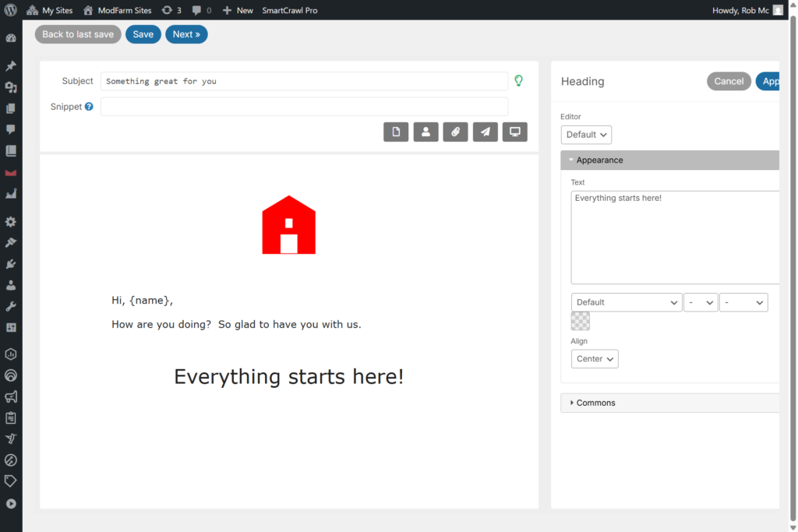Click into the Snippet input field

pos(304,107)
